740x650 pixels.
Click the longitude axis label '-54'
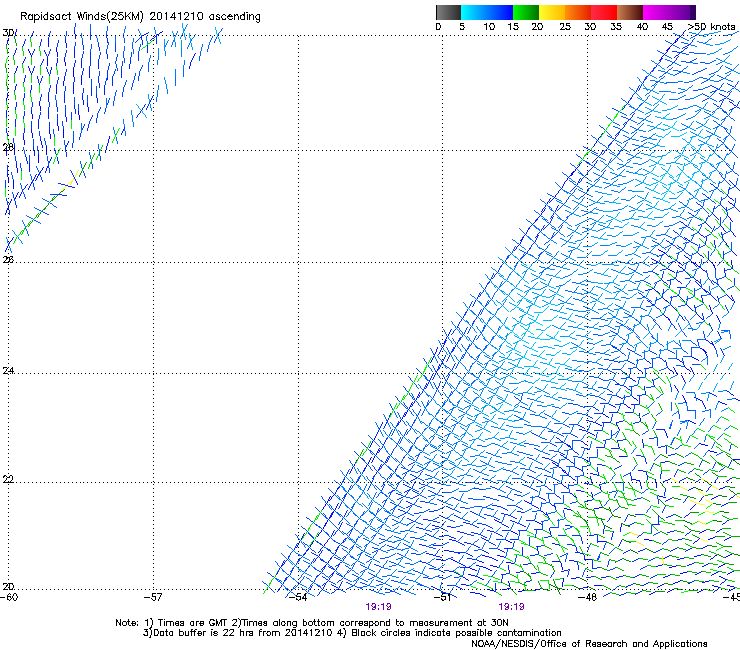coord(298,597)
